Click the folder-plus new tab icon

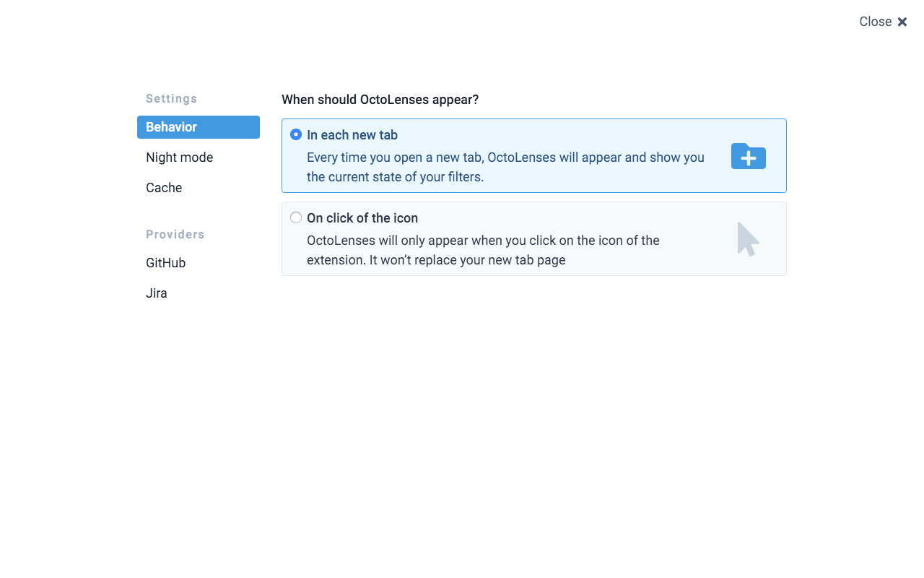pyautogui.click(x=749, y=156)
